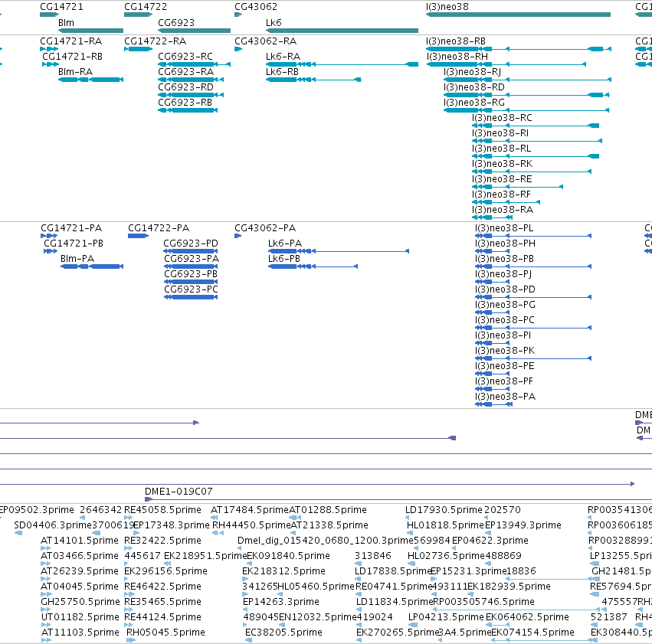
Task: Open transcript l(3)neo38-RC
Action: (536, 126)
